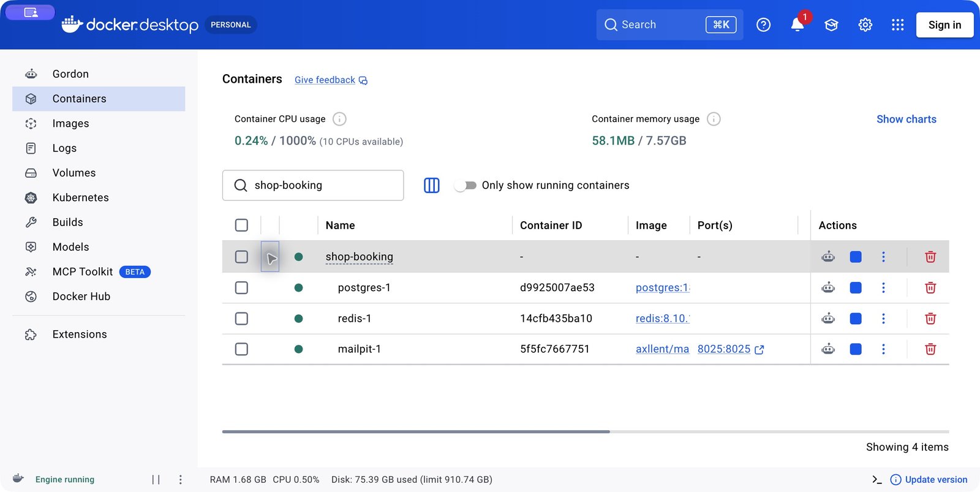Open the apps grid menu icon
The height and width of the screenshot is (492, 980).
tap(898, 25)
